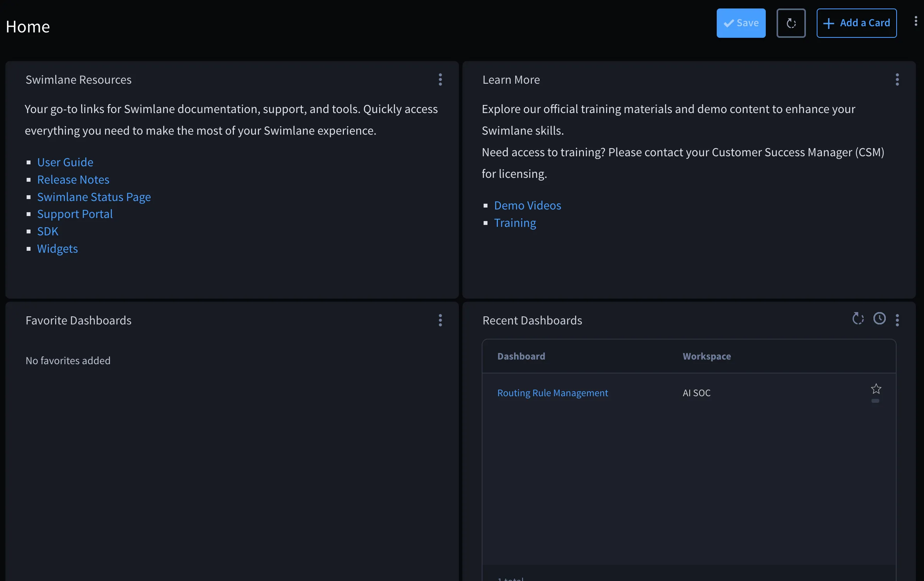Open the Routing Rule Management dashboard

553,393
